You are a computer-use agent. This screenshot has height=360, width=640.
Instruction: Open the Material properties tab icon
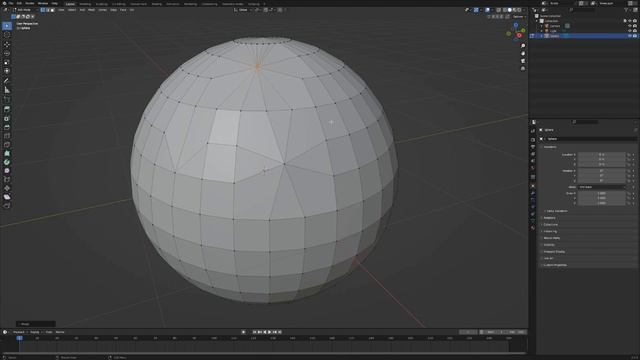(533, 228)
